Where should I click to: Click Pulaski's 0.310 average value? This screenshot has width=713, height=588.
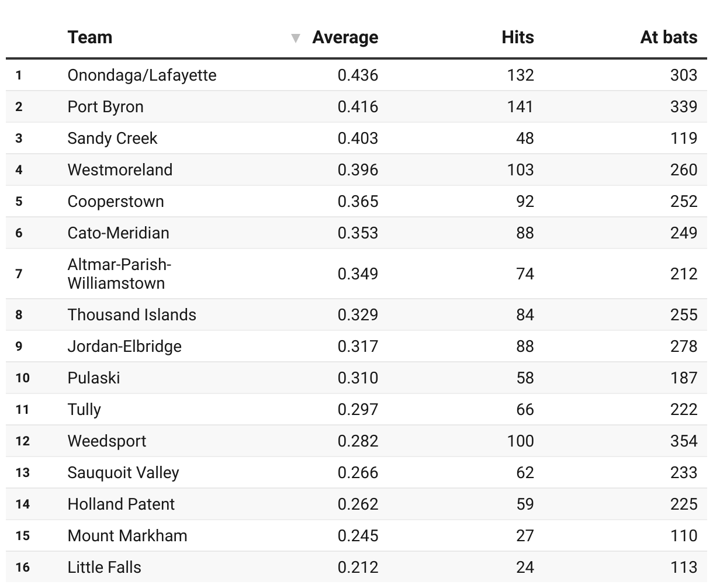click(358, 378)
